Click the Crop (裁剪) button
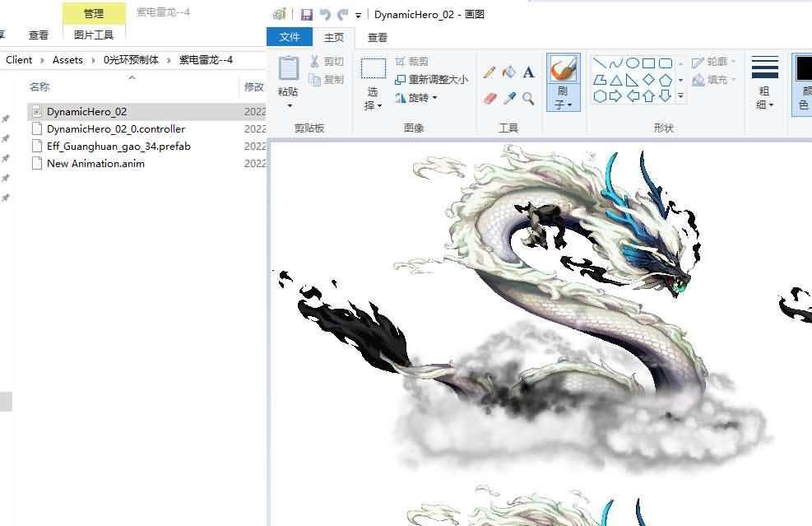 [x=411, y=62]
